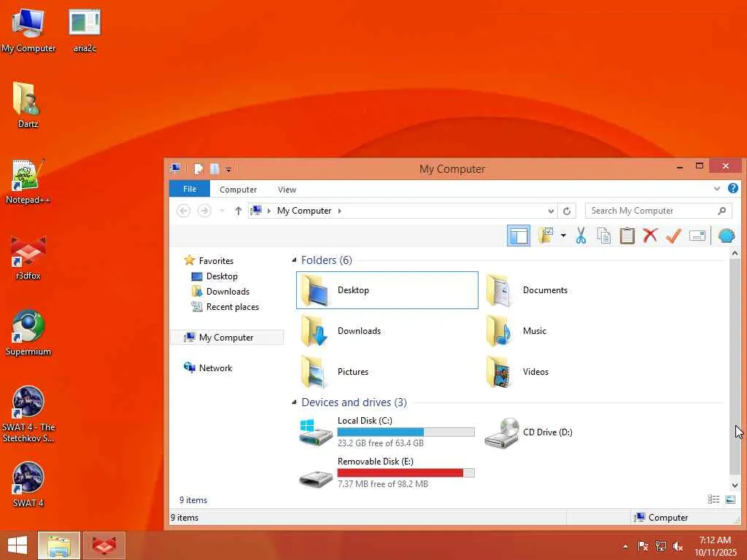Open the dropdown arrow beside folder options
Image resolution: width=747 pixels, height=560 pixels.
pos(563,236)
